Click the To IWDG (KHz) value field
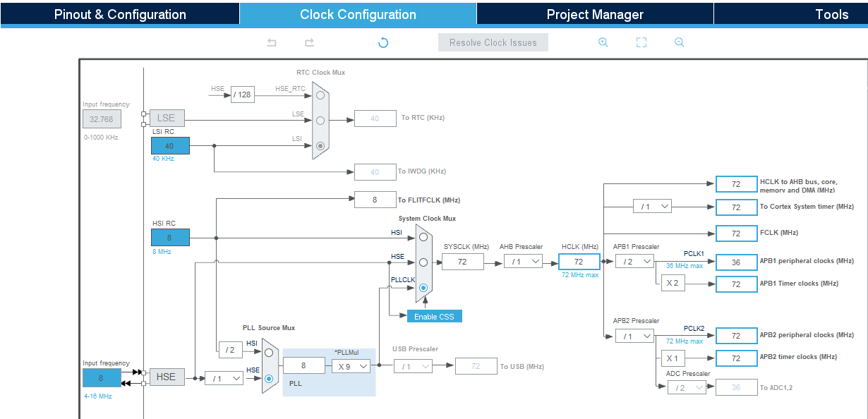The height and width of the screenshot is (419, 868). point(375,171)
